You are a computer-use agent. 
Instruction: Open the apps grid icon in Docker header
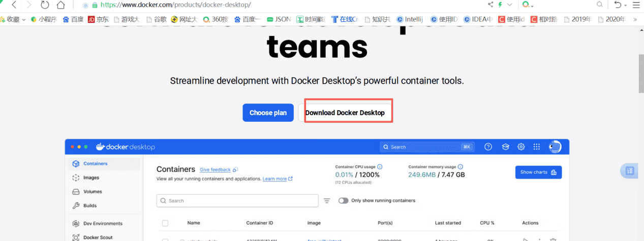click(536, 147)
